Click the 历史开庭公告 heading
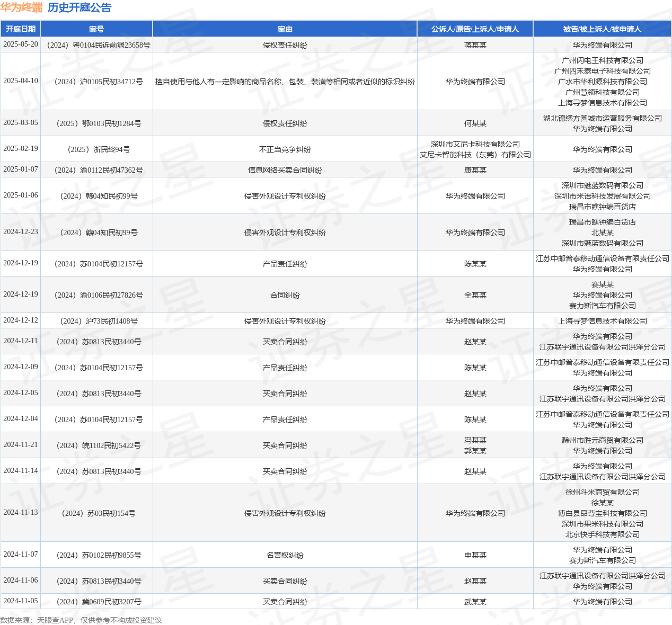672x625 pixels. click(79, 7)
